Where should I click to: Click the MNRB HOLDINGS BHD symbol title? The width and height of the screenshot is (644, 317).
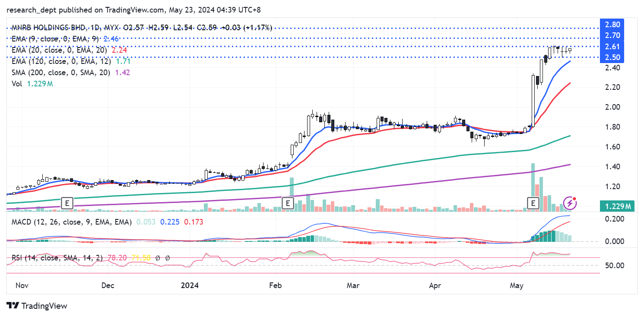click(48, 28)
